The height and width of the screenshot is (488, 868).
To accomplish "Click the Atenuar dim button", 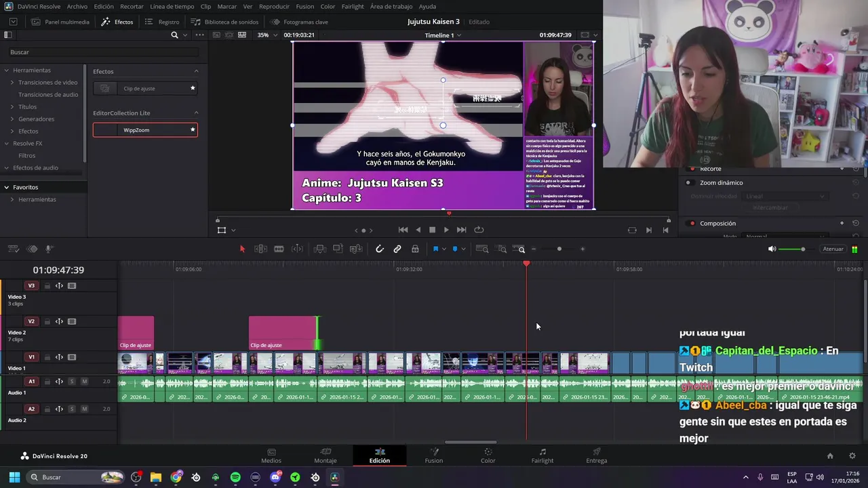I will click(x=833, y=249).
